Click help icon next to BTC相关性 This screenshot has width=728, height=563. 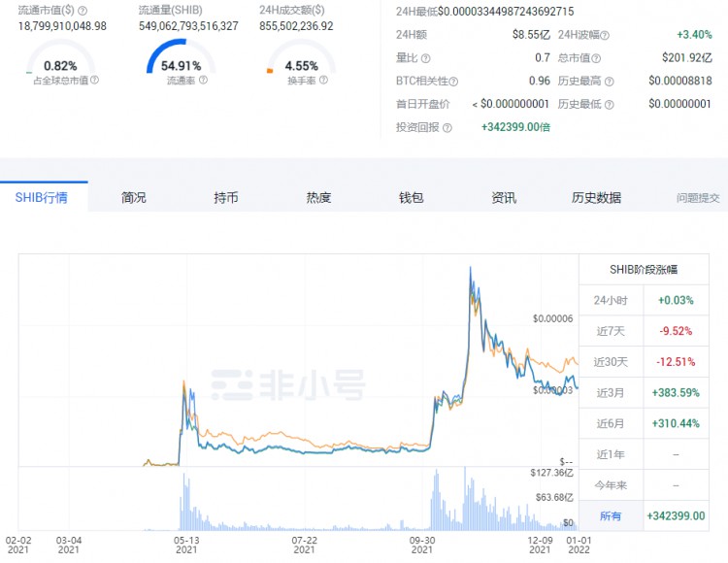coord(453,82)
